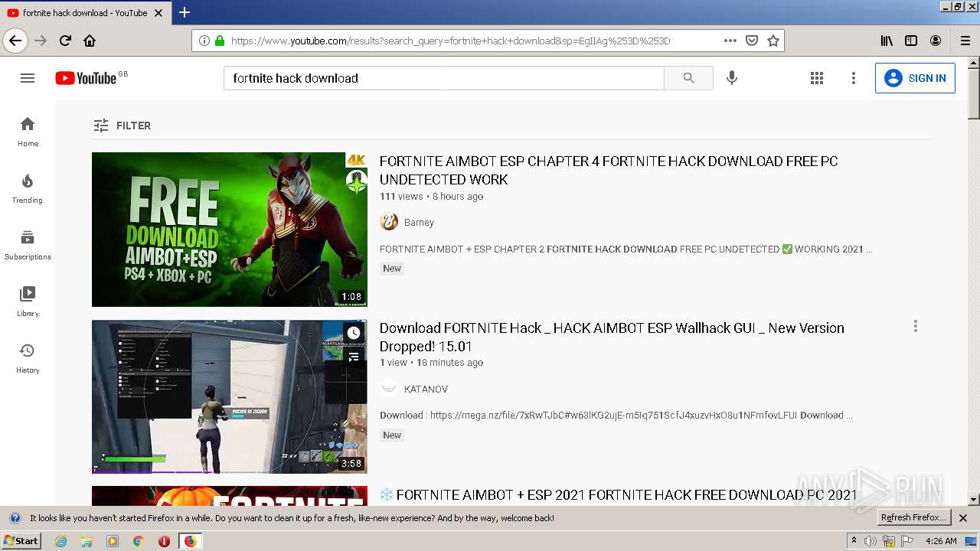Image resolution: width=980 pixels, height=551 pixels.
Task: Open Firefox application menu
Action: pyautogui.click(x=965, y=41)
